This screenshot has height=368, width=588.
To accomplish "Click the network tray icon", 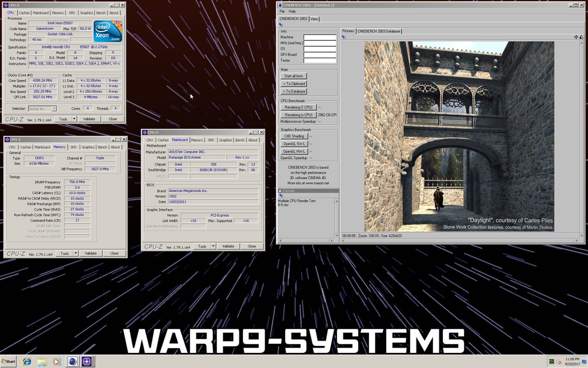I will coord(584,362).
